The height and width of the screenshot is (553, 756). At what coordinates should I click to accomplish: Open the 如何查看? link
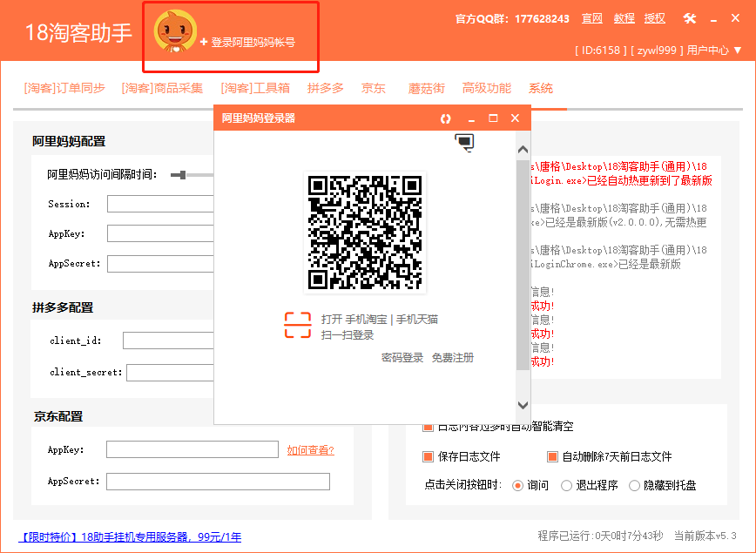(310, 450)
